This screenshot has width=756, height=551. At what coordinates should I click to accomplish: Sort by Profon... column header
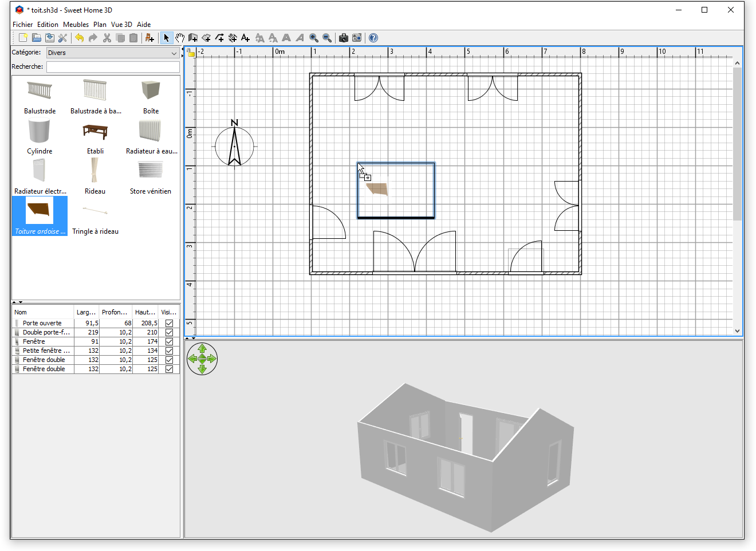[116, 312]
